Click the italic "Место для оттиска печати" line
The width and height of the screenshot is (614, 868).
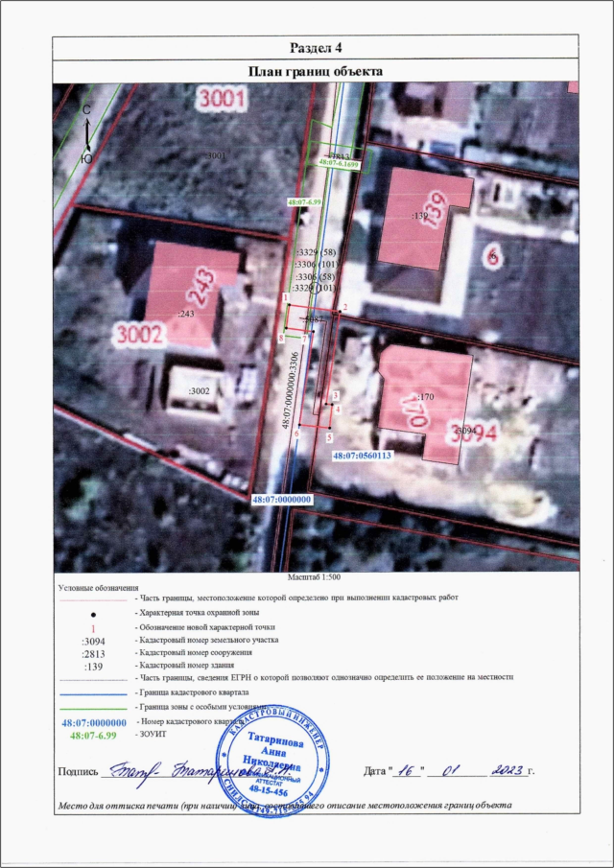click(x=285, y=805)
